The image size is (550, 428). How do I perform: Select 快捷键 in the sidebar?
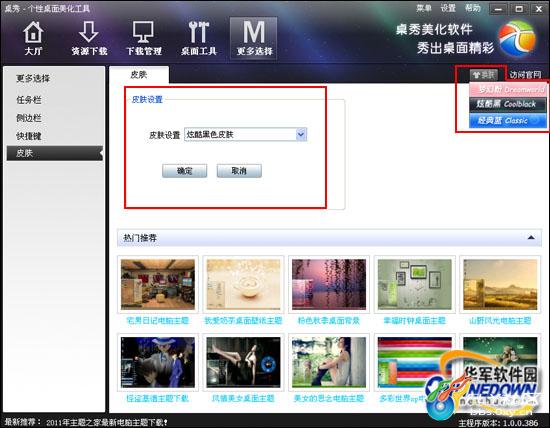[29, 136]
